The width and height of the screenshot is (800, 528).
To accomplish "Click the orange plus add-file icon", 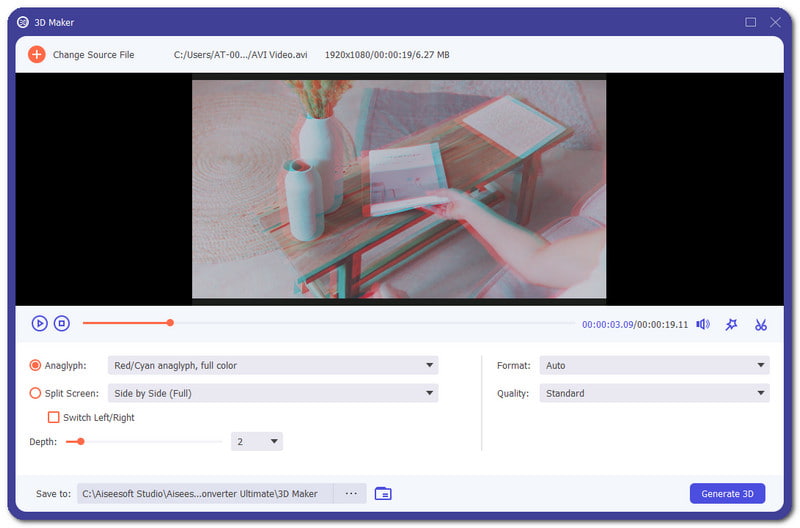I will (x=36, y=54).
